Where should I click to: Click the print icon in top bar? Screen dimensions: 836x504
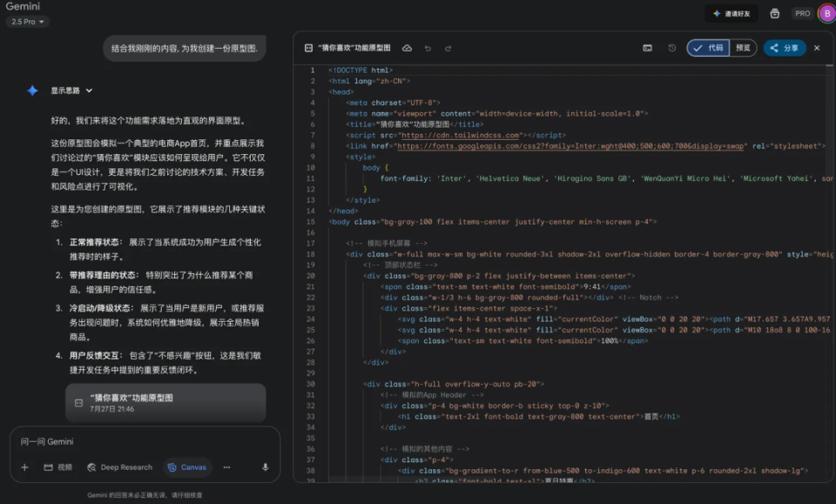coord(775,14)
